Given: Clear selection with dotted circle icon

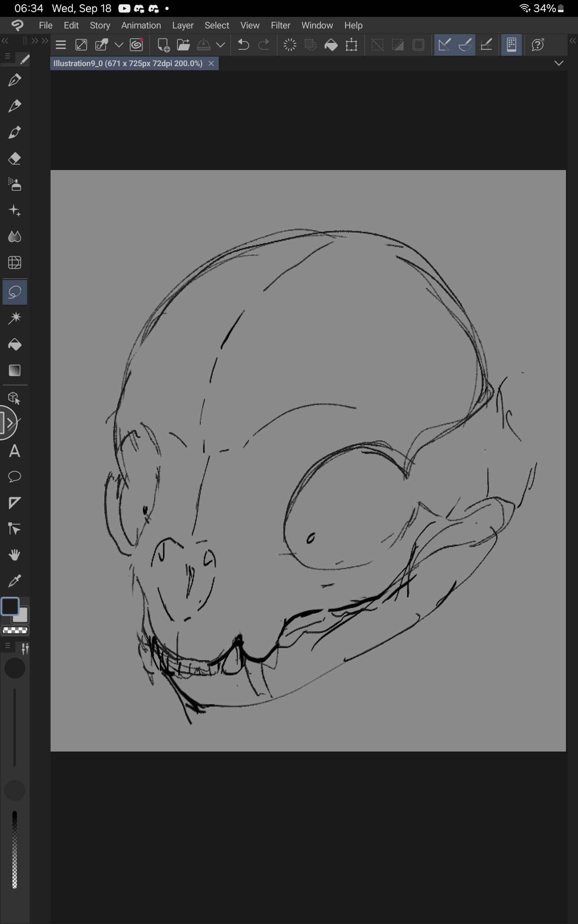Looking at the screenshot, I should [290, 45].
